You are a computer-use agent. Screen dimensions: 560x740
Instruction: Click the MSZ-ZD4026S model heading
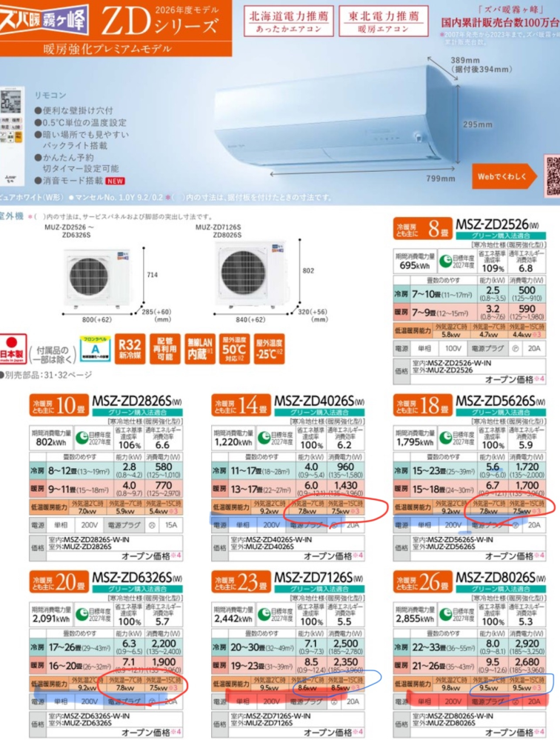coord(319,401)
